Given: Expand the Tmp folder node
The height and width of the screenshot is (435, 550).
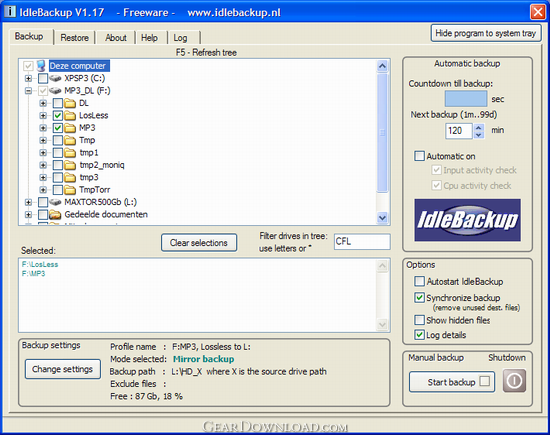Looking at the screenshot, I should pyautogui.click(x=43, y=140).
